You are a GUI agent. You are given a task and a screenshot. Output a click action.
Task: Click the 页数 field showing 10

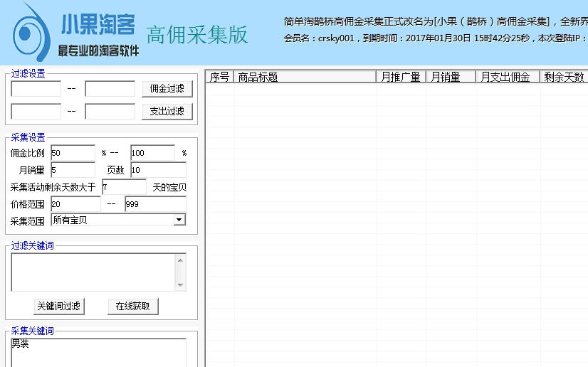(158, 170)
